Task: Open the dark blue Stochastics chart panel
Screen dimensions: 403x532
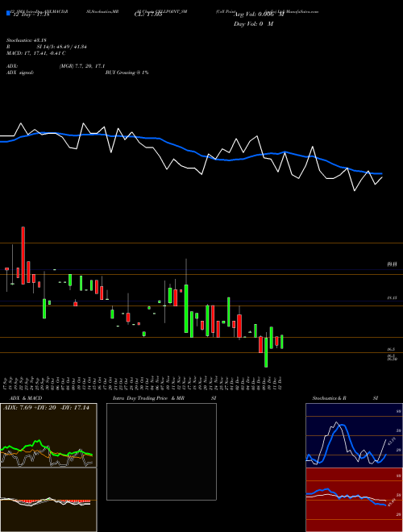Action: pos(354,435)
